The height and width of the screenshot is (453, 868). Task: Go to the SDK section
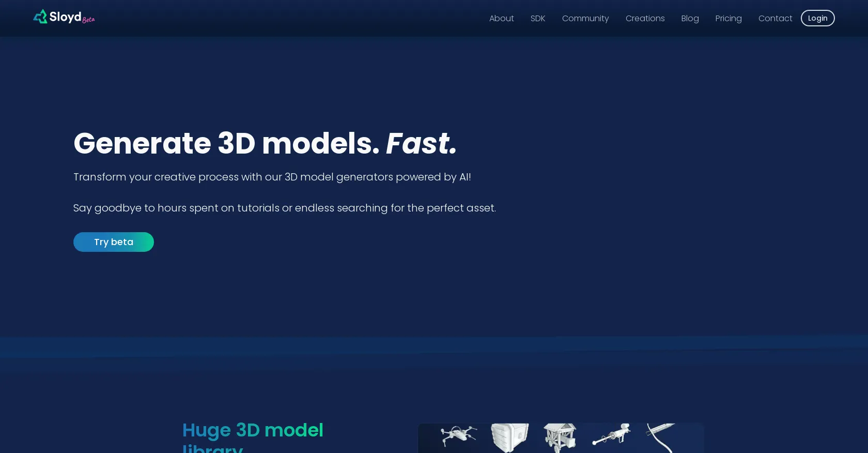coord(537,19)
